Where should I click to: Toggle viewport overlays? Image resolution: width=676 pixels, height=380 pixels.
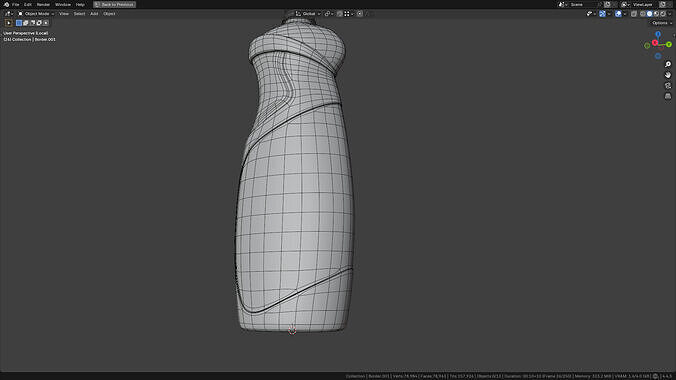coord(618,14)
